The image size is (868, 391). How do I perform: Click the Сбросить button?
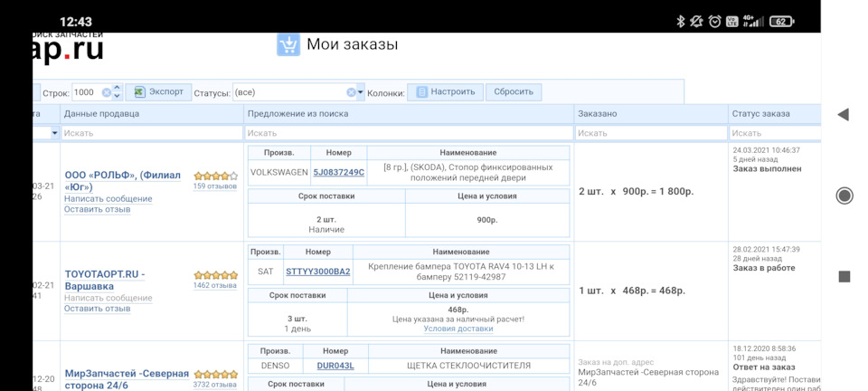click(x=514, y=92)
